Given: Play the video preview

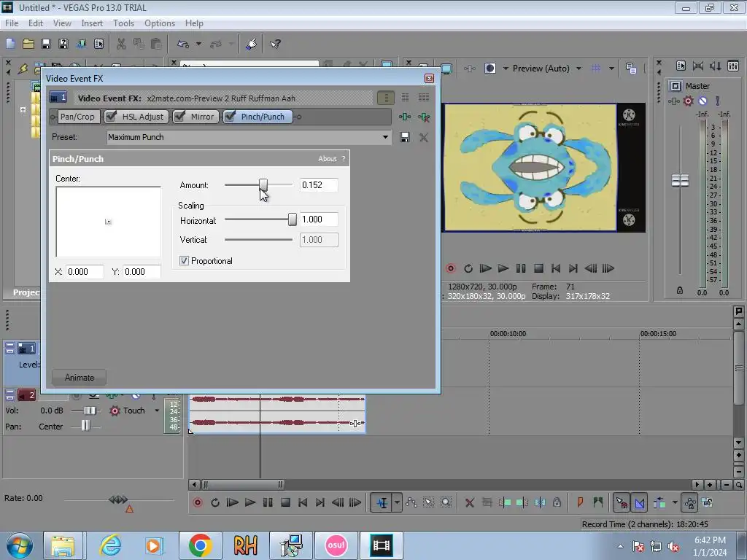Looking at the screenshot, I should tap(503, 268).
